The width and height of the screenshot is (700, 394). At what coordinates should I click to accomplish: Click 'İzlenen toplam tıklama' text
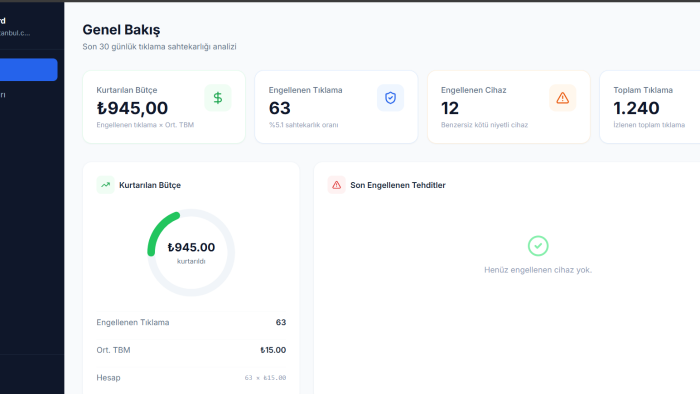(x=649, y=125)
